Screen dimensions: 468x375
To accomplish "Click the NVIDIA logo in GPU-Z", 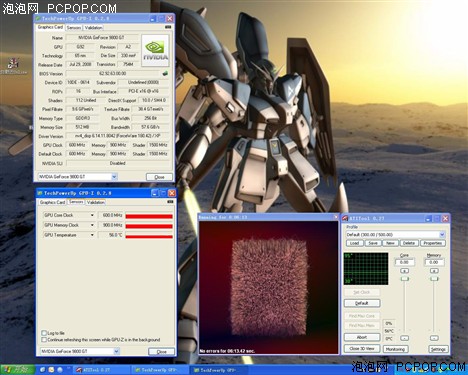I will pos(155,51).
